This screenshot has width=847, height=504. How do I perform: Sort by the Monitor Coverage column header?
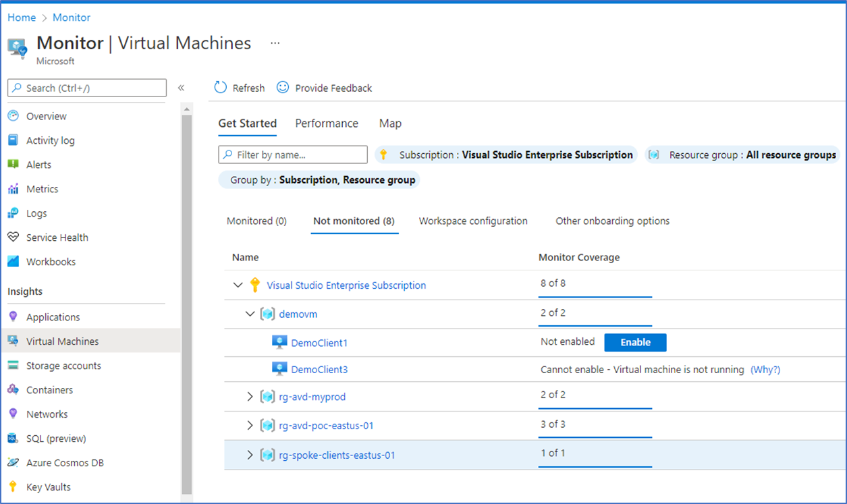point(579,257)
